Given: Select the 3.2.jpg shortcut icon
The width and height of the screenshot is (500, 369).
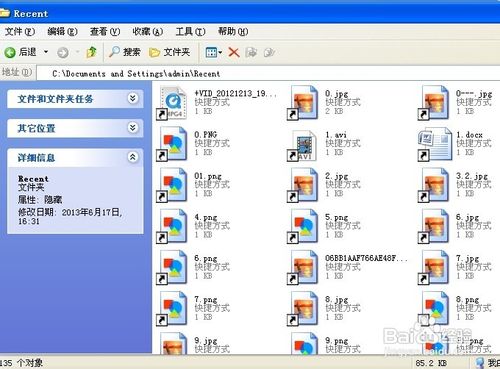Looking at the screenshot, I should pyautogui.click(x=433, y=185).
